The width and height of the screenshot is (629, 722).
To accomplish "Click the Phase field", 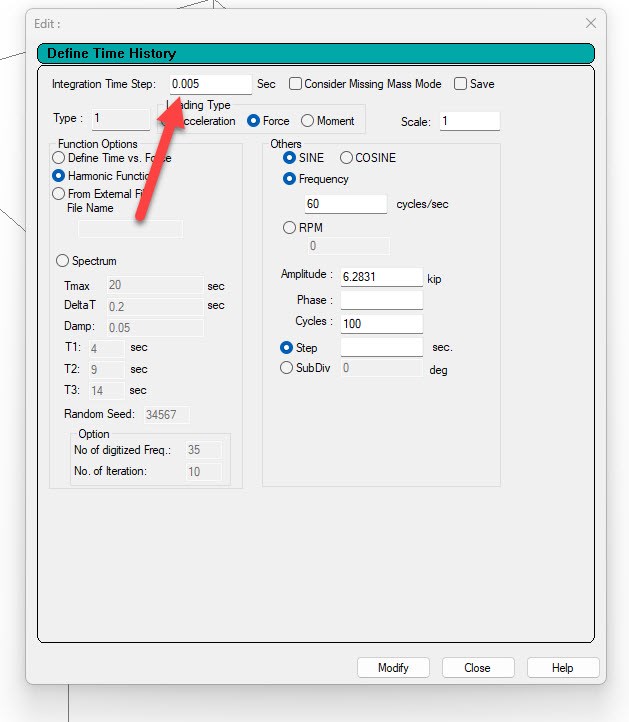I will coord(382,300).
